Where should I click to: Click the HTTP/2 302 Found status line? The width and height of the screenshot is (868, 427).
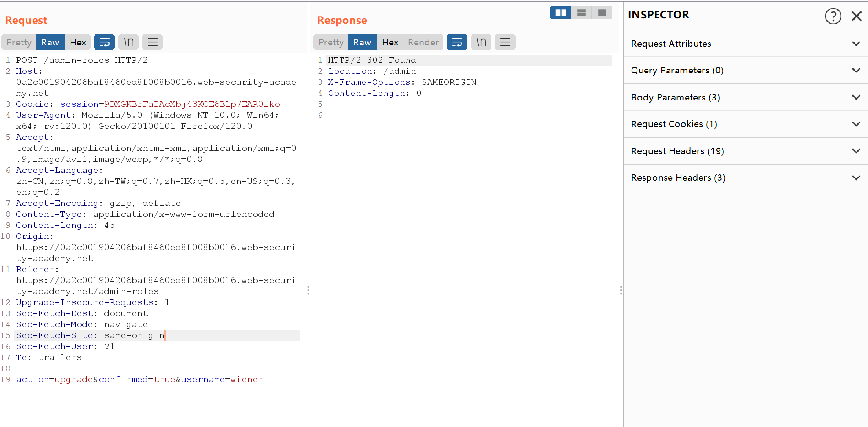click(x=372, y=60)
